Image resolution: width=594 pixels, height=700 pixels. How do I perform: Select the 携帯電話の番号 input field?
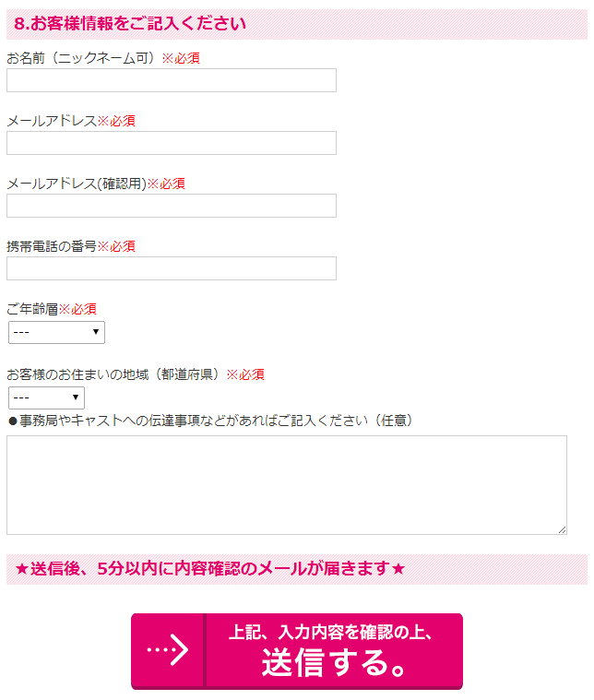(172, 268)
